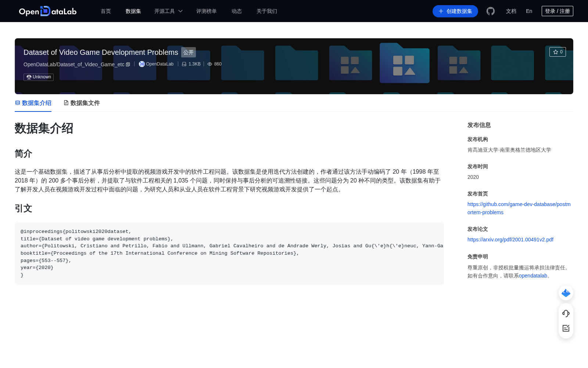Switch to the 数据集文件 tab
Viewport: 588px width, 368px height.
click(82, 103)
